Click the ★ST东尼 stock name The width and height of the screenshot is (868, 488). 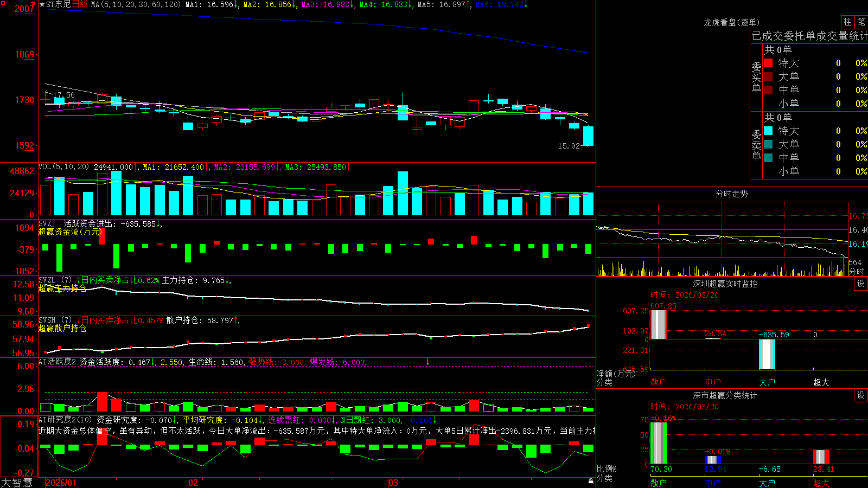click(55, 4)
